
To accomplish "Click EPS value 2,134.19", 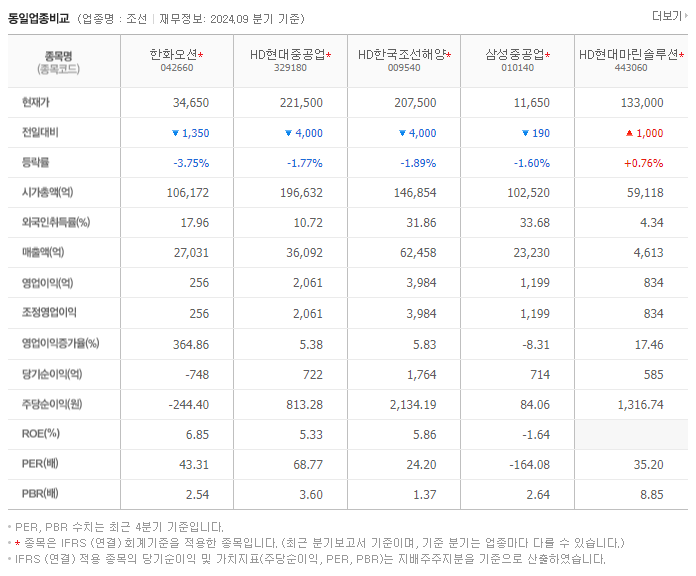I will (413, 405).
